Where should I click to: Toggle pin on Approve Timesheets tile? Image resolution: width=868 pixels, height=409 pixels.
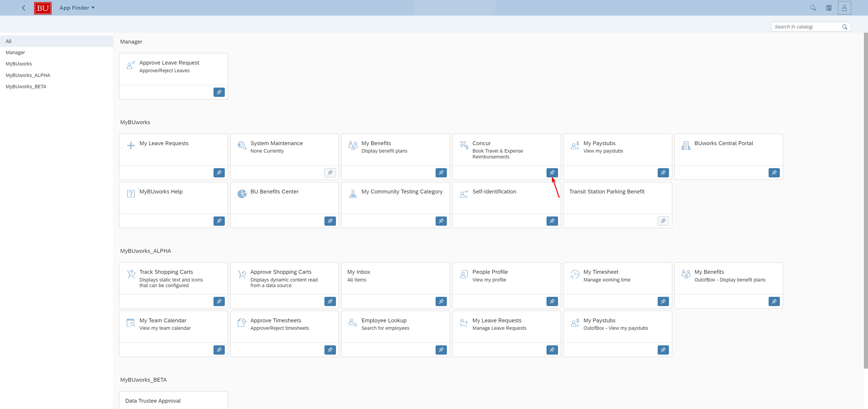coord(330,350)
